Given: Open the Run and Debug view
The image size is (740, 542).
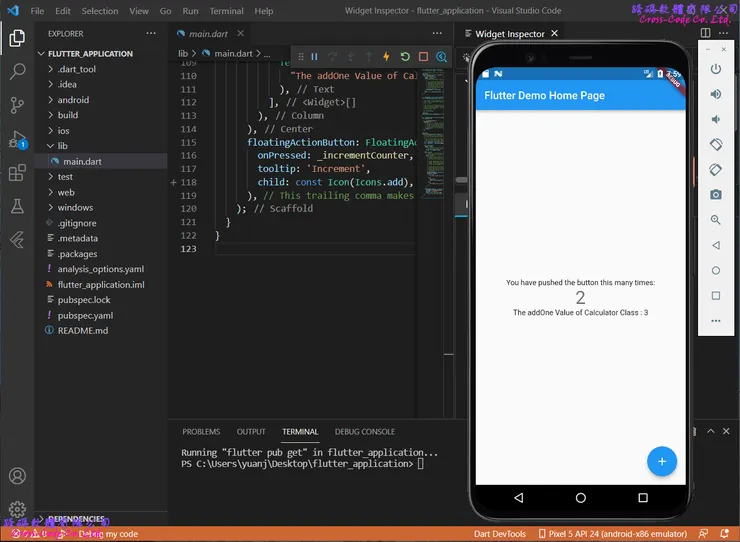Looking at the screenshot, I should (17, 139).
